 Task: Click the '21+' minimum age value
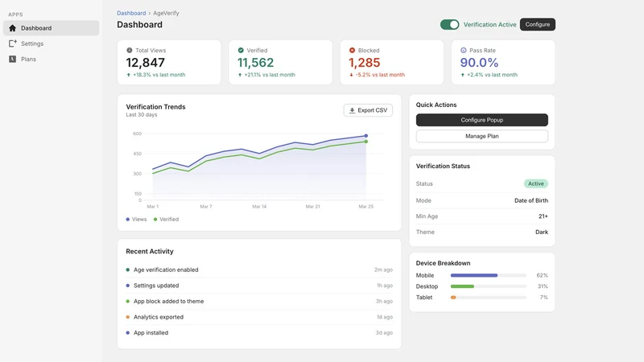tap(543, 216)
